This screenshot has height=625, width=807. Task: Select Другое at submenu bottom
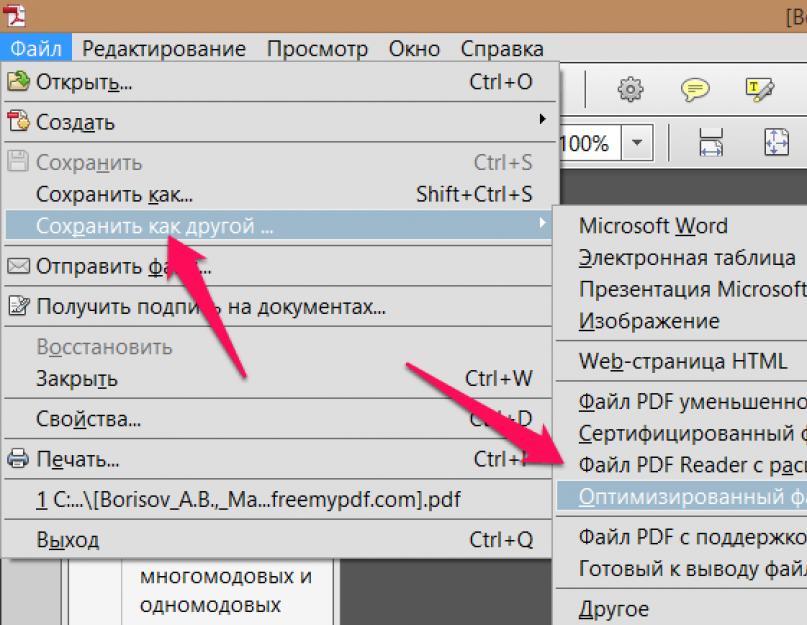point(682,610)
